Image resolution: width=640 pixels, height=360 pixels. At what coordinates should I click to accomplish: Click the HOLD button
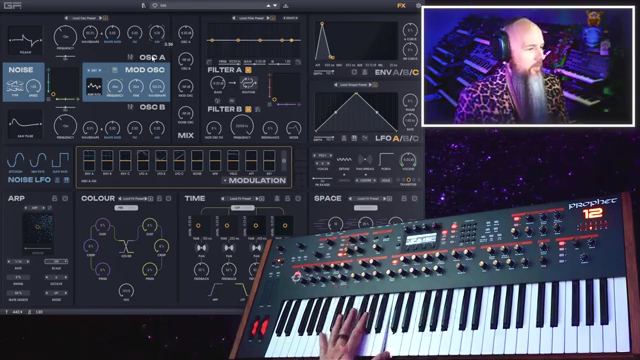coord(386,180)
